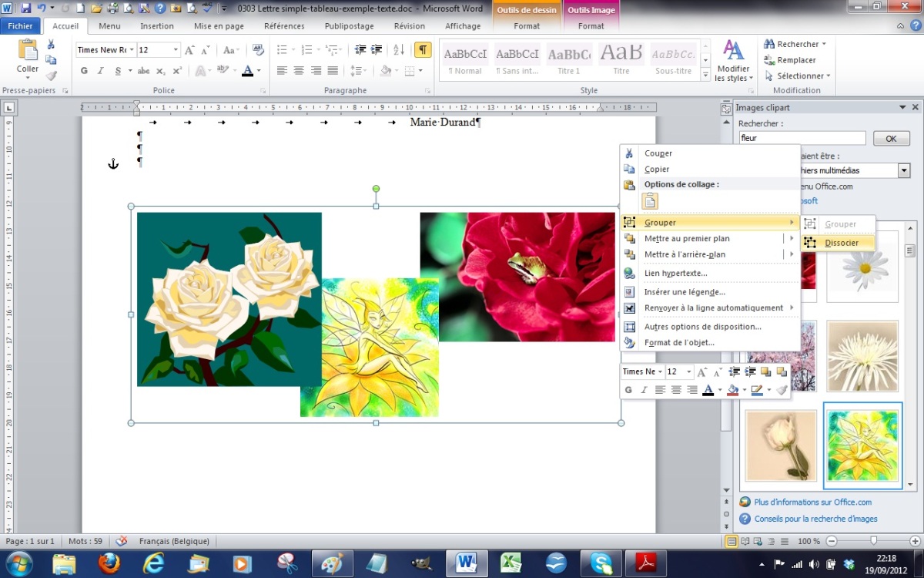Open Firefox from the Windows taskbar

(x=109, y=563)
